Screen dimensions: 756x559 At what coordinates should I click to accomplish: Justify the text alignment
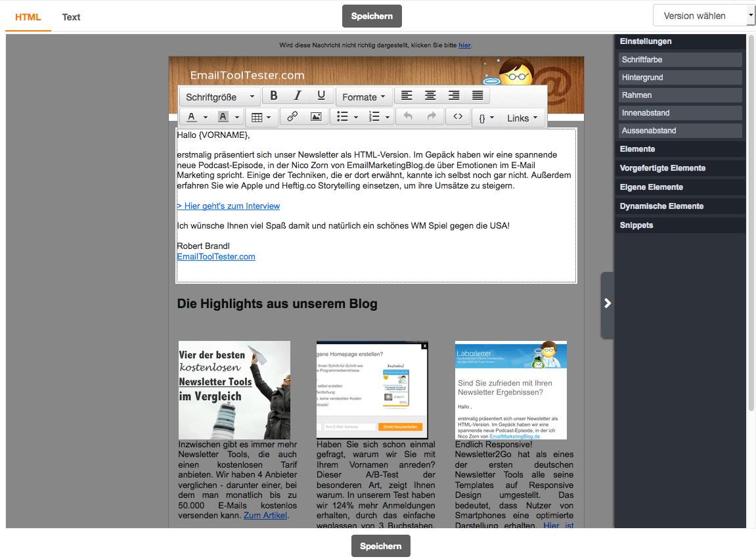478,96
